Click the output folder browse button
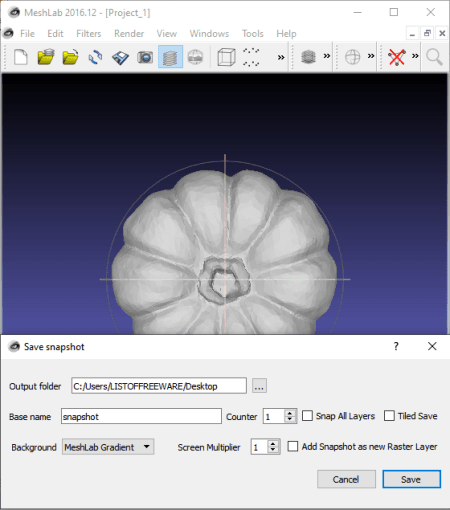Screen dimensions: 450x510 (259, 386)
